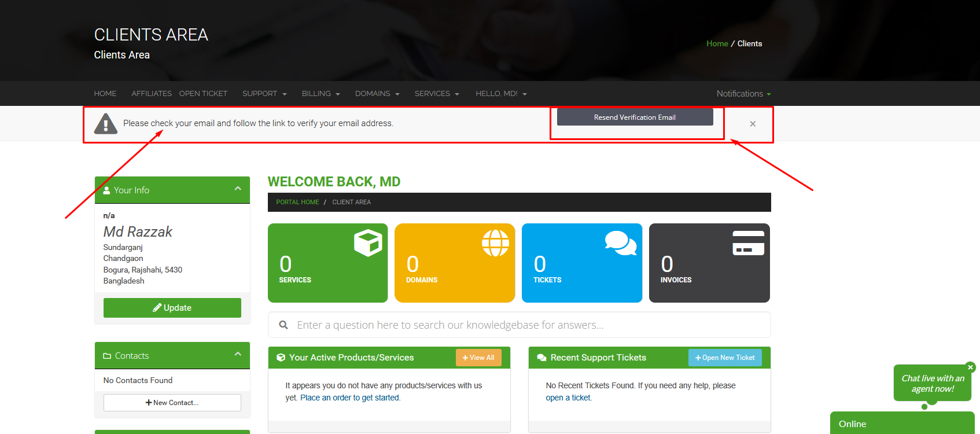Viewport: 980px width, 434px height.
Task: Click into the knowledgebase search field
Action: (x=521, y=325)
